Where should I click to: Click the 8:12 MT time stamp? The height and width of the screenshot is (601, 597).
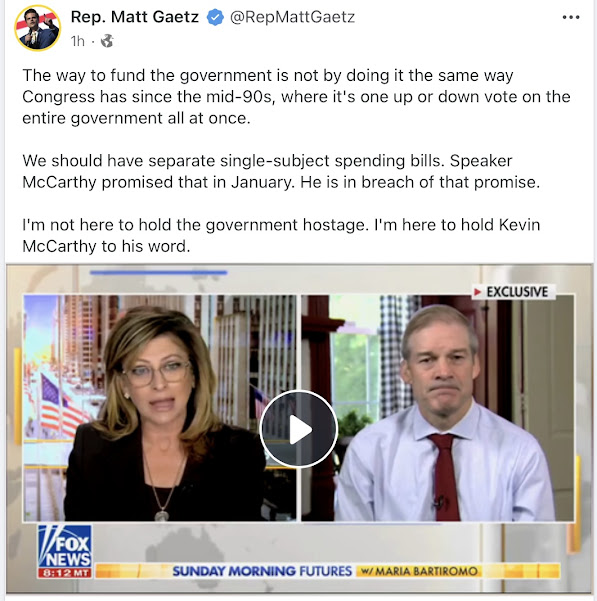tap(65, 573)
